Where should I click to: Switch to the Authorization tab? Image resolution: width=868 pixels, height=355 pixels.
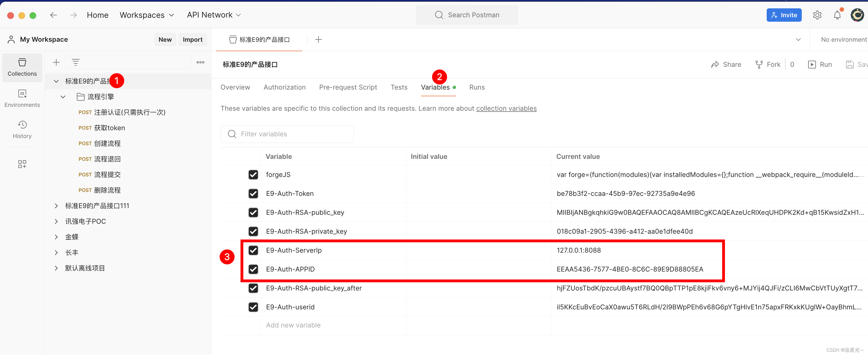click(x=285, y=87)
